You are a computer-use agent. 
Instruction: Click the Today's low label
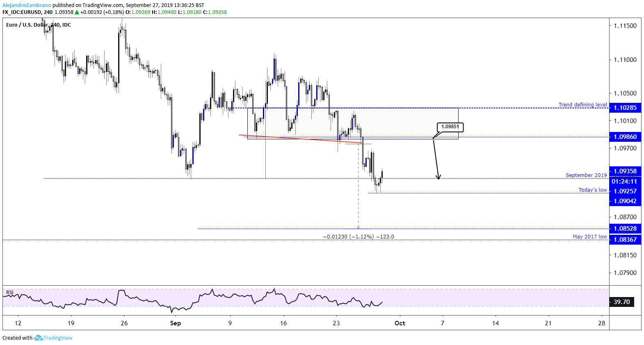pos(593,190)
